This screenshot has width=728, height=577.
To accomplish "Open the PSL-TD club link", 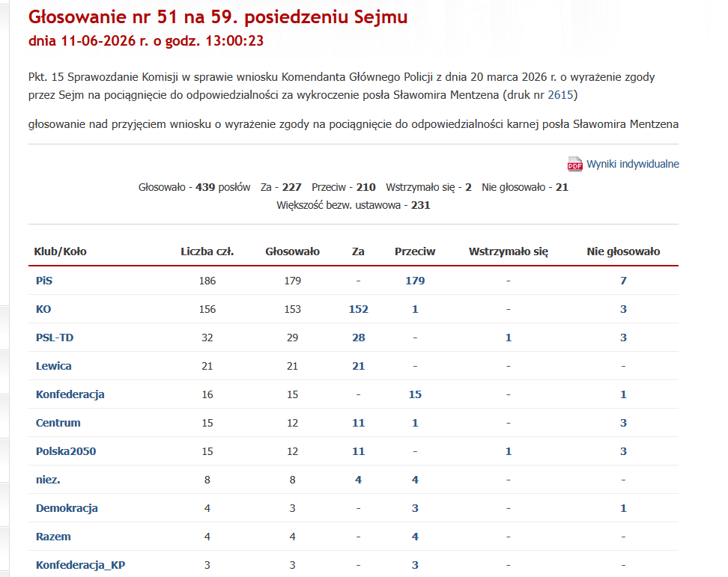I will [55, 338].
